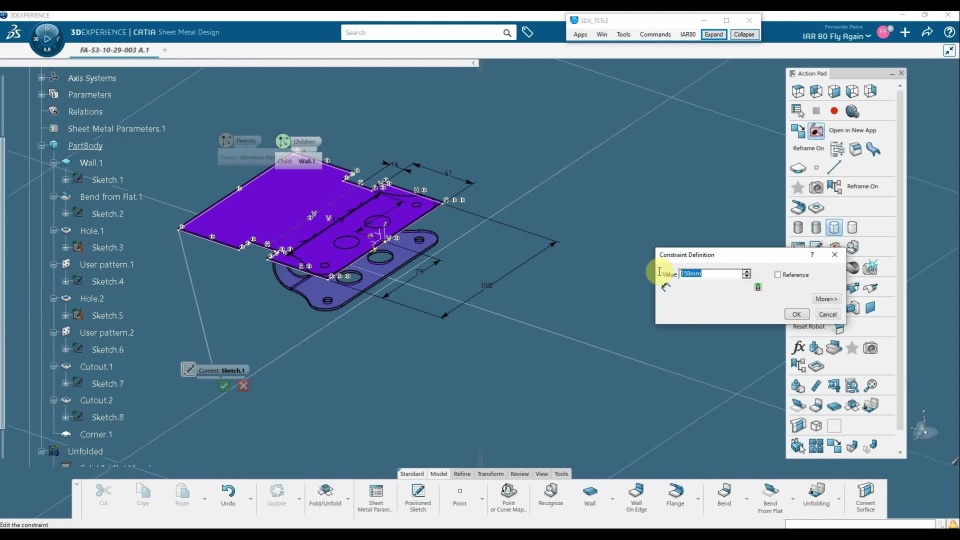The height and width of the screenshot is (540, 960).
Task: Click the Search field
Action: click(422, 32)
